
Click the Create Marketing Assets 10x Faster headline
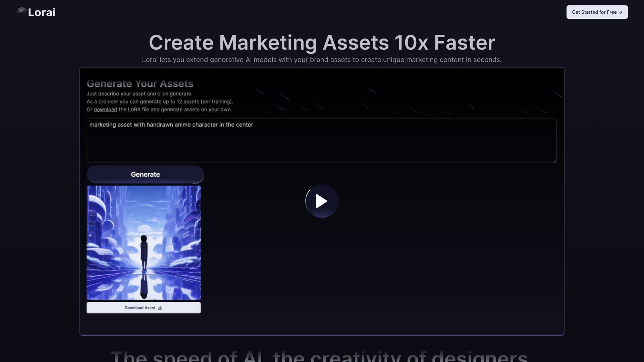pos(322,43)
